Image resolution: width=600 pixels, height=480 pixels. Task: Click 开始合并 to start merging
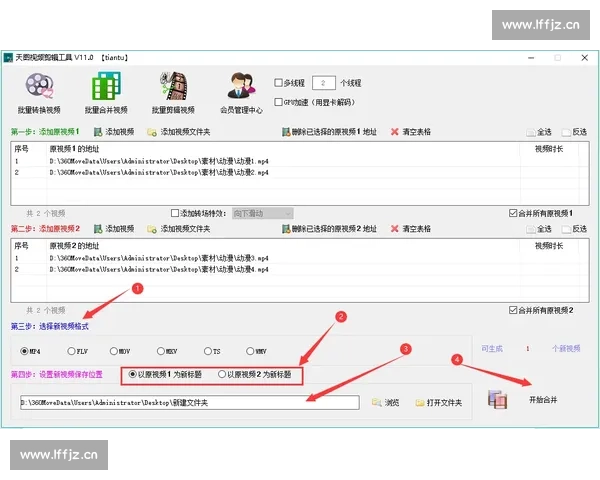[x=543, y=400]
